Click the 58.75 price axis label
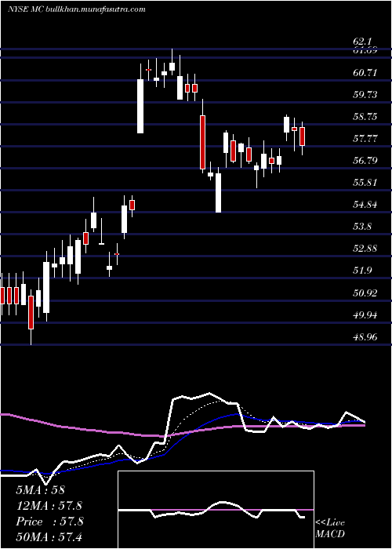392x549 pixels. click(x=365, y=117)
